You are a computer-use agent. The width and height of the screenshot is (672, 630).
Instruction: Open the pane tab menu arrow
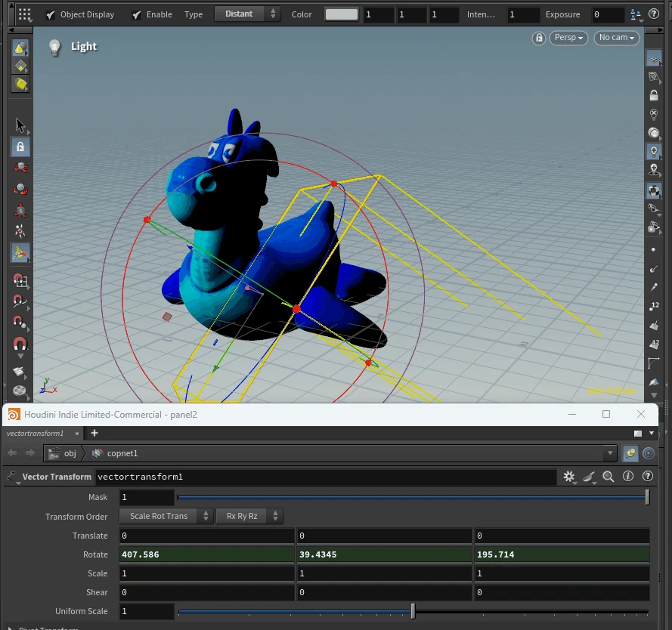652,434
